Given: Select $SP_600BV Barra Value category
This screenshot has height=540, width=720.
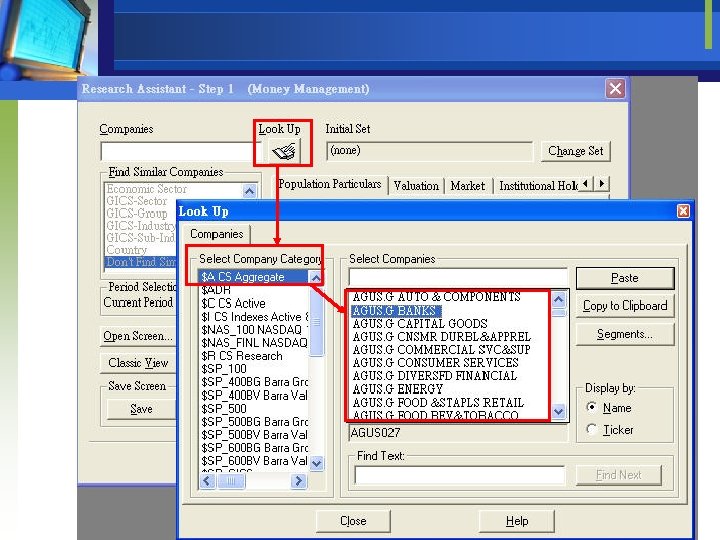Looking at the screenshot, I should pyautogui.click(x=254, y=461).
